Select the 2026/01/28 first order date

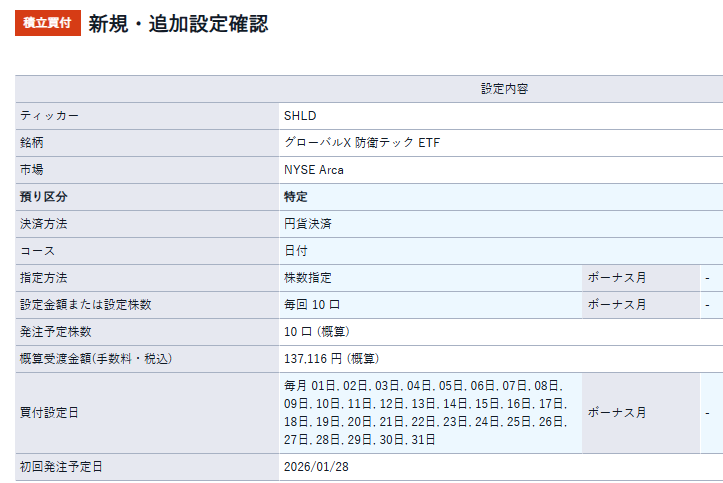point(316,467)
